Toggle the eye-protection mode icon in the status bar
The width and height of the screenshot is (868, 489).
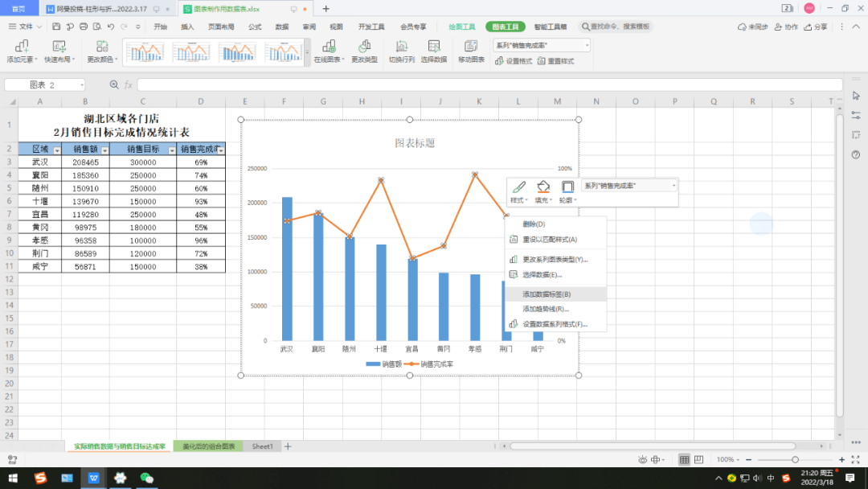(643, 459)
